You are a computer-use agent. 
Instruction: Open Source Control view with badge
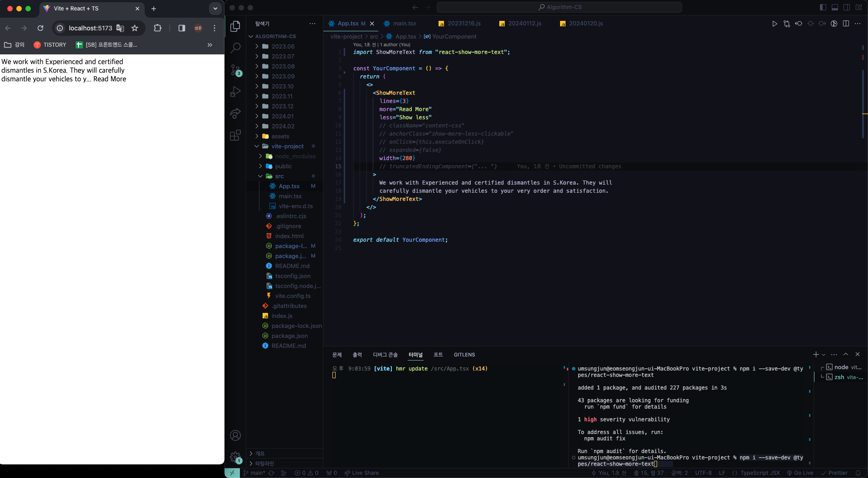click(235, 70)
